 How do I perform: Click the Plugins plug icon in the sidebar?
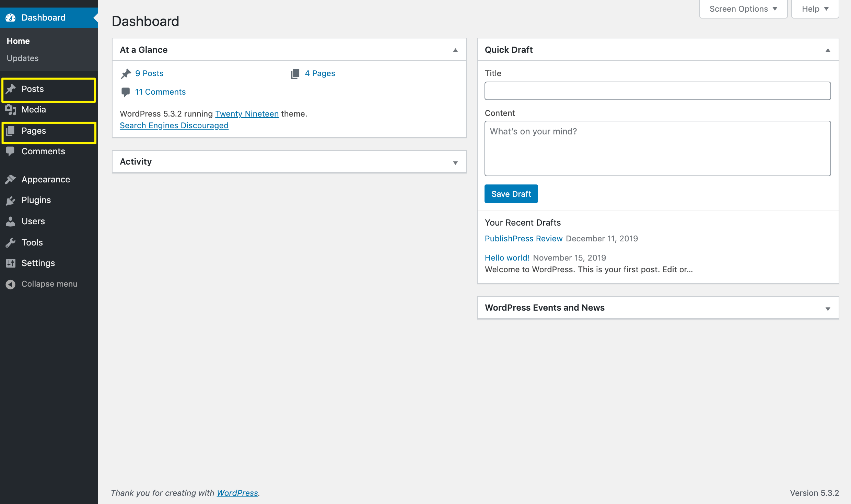11,200
